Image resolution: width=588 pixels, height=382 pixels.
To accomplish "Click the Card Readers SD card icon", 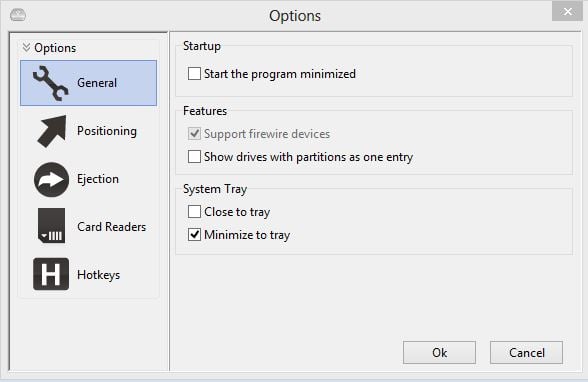I will click(x=51, y=226).
